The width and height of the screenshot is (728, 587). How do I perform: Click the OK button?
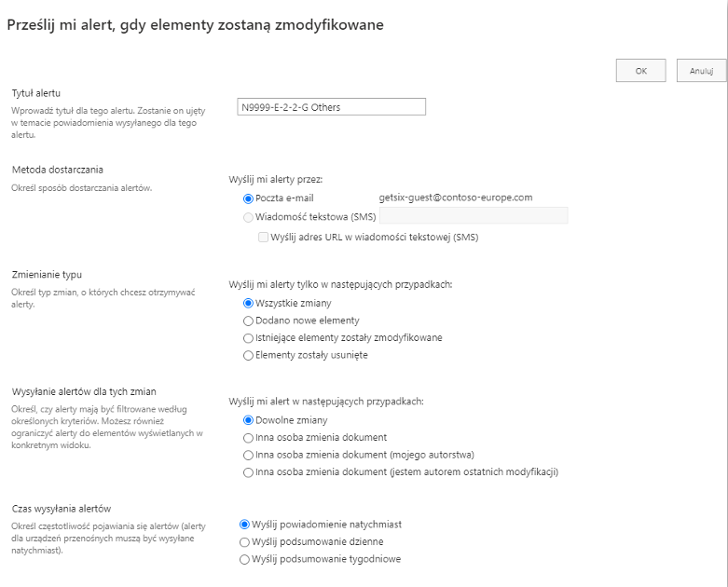[640, 71]
